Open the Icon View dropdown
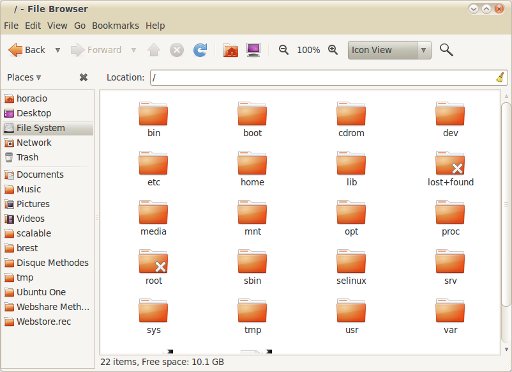The width and height of the screenshot is (512, 372). click(x=389, y=50)
